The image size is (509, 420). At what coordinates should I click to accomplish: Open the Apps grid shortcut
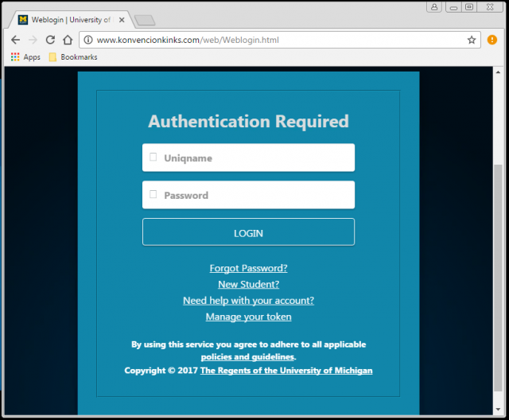[x=25, y=57]
